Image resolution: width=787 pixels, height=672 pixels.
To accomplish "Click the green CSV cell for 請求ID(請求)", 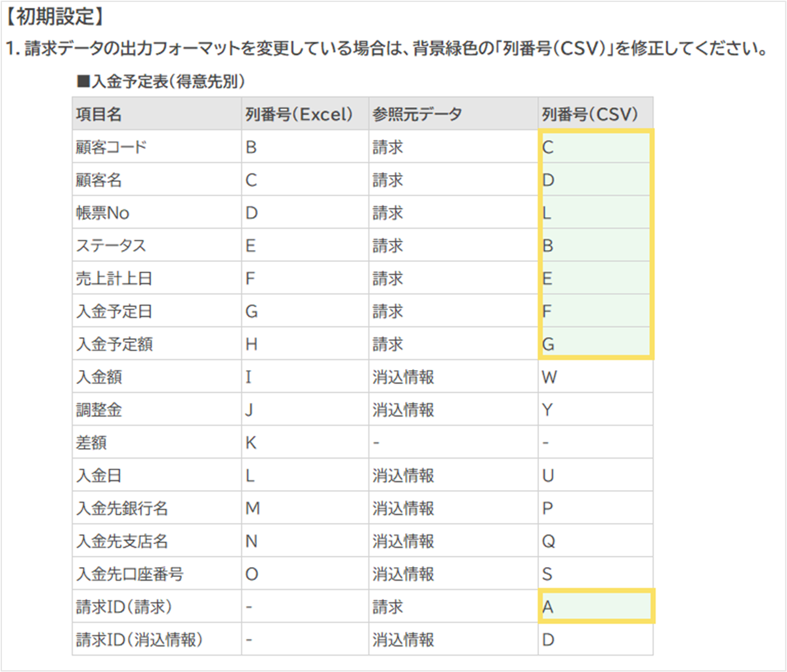I will click(x=595, y=606).
